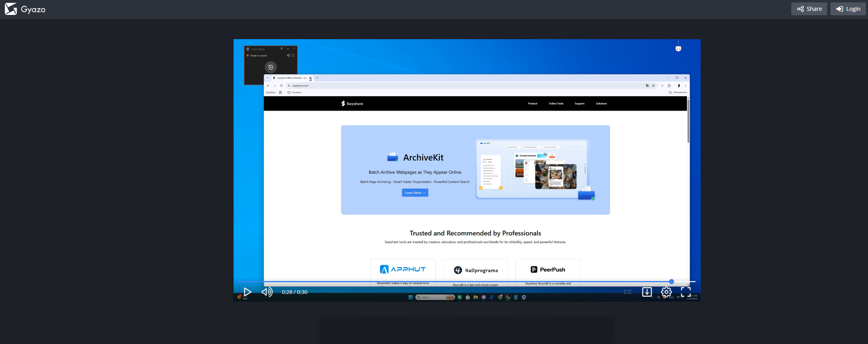Toggle the muted microphone icon in Gyazo Replay
Screen dimensions: 868x344
coord(293,55)
